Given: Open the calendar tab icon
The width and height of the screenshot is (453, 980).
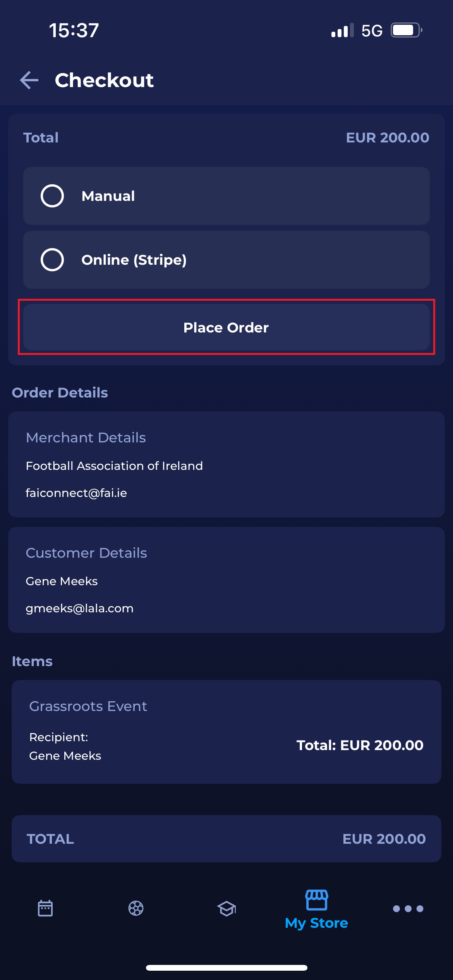Looking at the screenshot, I should [x=45, y=908].
